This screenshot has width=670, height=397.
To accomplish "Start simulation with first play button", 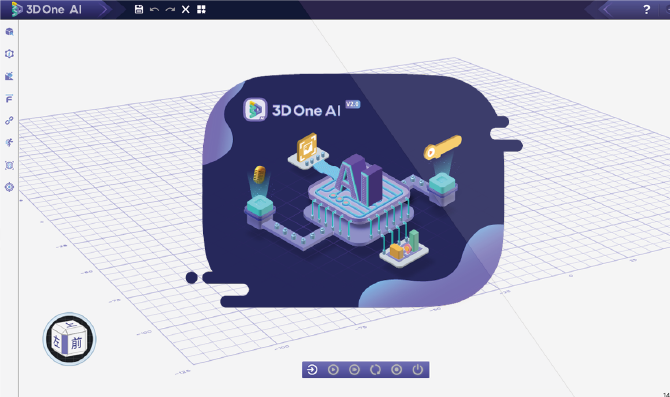I will (333, 370).
